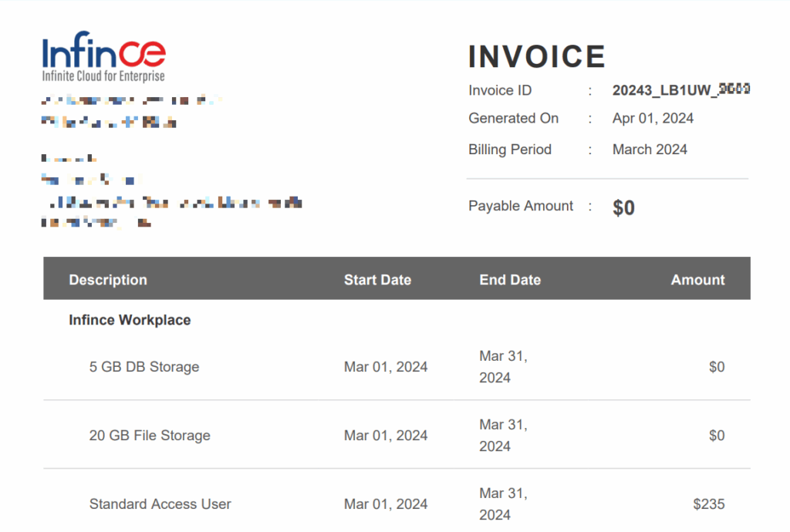The height and width of the screenshot is (532, 790).
Task: Click the $235 amount for Standard Access User
Action: [x=708, y=504]
